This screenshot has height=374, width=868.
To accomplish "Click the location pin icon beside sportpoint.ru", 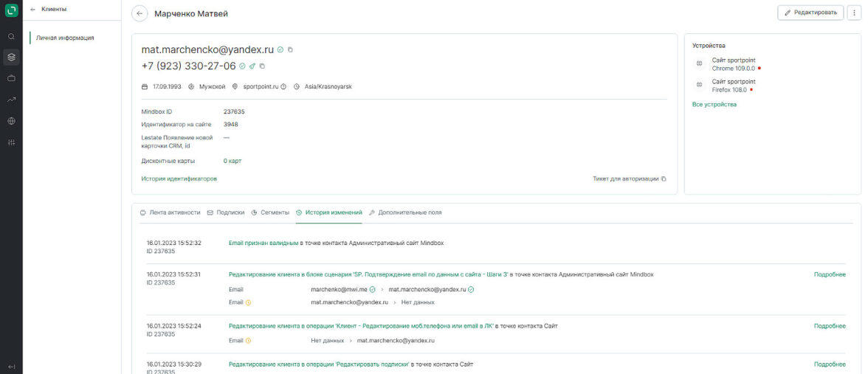I will (235, 87).
